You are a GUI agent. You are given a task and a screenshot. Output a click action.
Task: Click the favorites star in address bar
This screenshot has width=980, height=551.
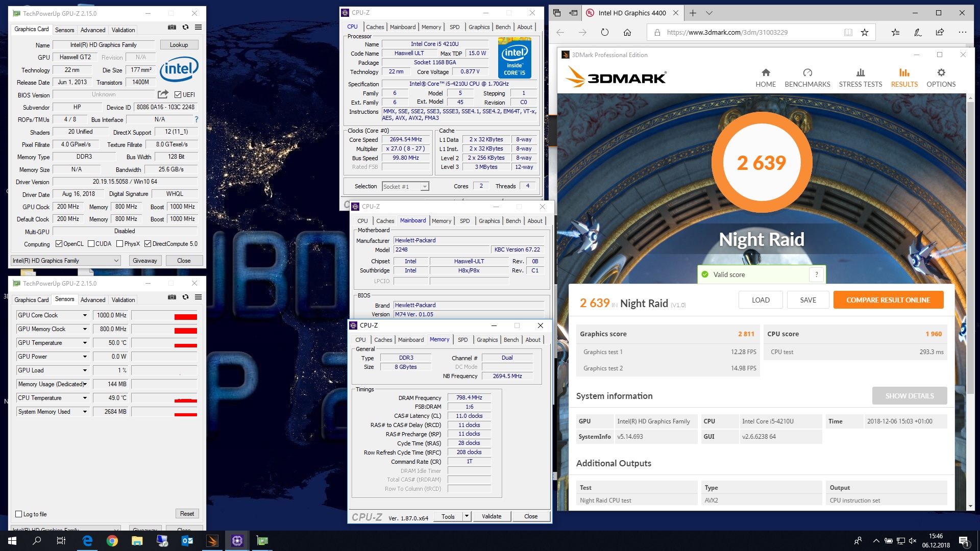point(865,32)
